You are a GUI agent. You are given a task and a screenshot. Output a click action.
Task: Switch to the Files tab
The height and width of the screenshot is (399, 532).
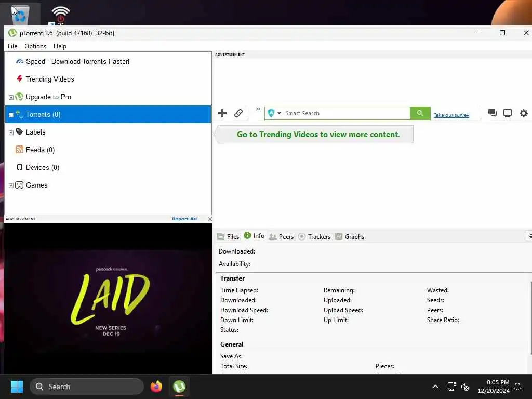coord(228,236)
